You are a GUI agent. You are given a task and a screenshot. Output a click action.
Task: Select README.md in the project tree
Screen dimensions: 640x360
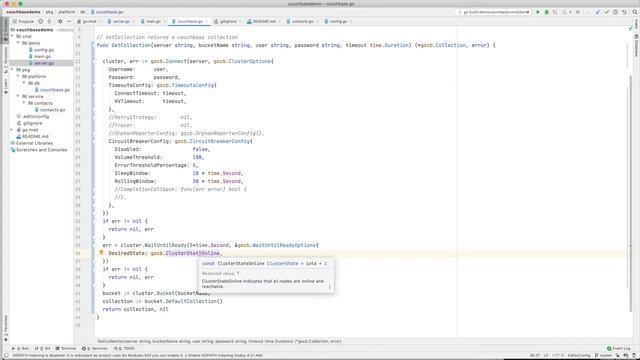[x=32, y=136]
